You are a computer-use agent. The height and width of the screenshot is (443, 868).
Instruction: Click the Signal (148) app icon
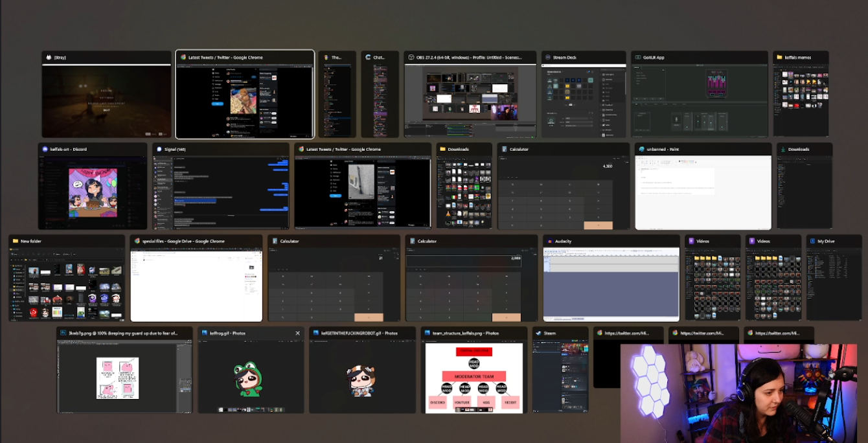coord(159,150)
